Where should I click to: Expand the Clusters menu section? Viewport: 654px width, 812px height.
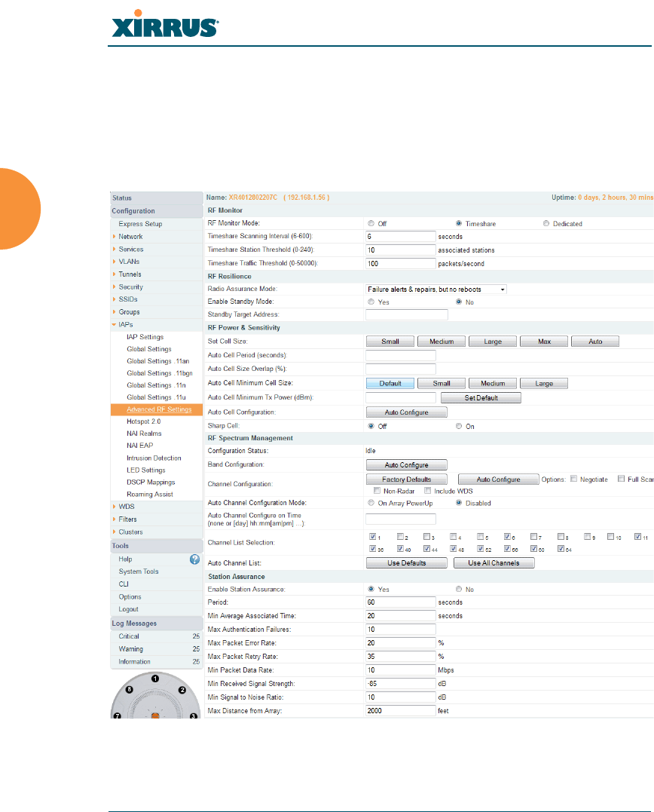point(130,532)
